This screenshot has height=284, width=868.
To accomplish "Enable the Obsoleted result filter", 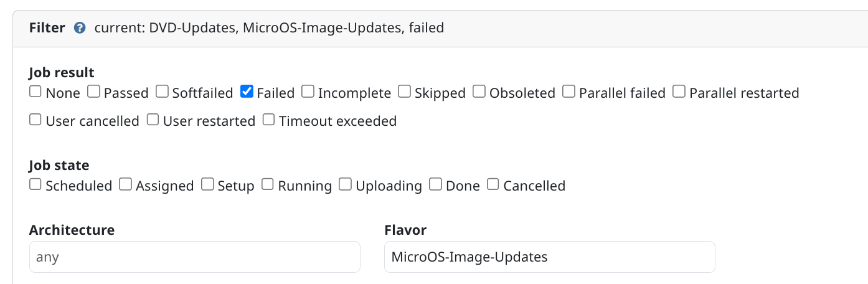I will click(479, 92).
